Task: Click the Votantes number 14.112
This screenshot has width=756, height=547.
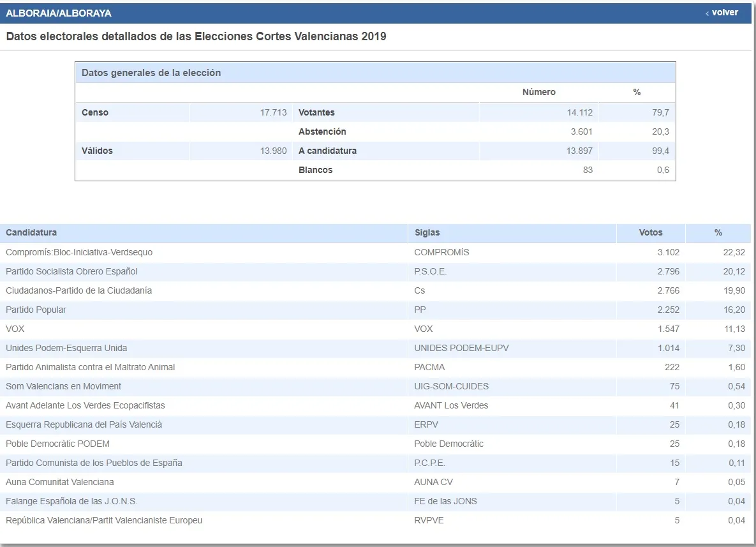Action: (x=579, y=112)
